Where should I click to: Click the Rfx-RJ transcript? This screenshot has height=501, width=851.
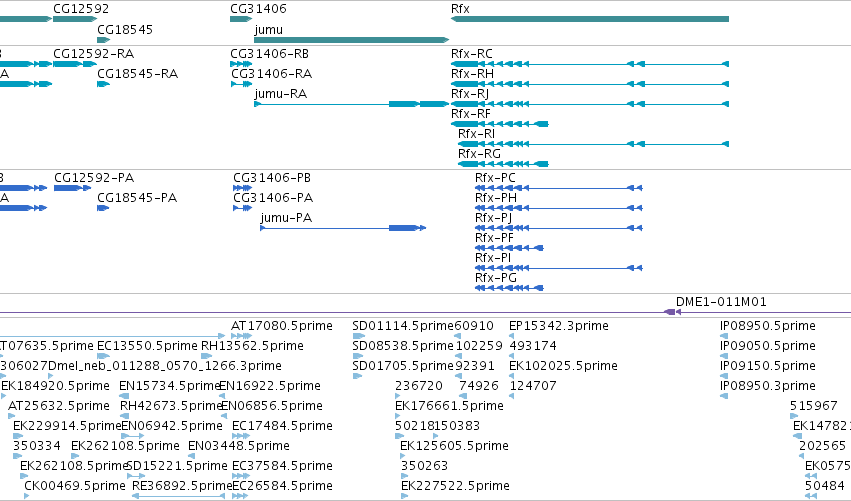click(589, 104)
